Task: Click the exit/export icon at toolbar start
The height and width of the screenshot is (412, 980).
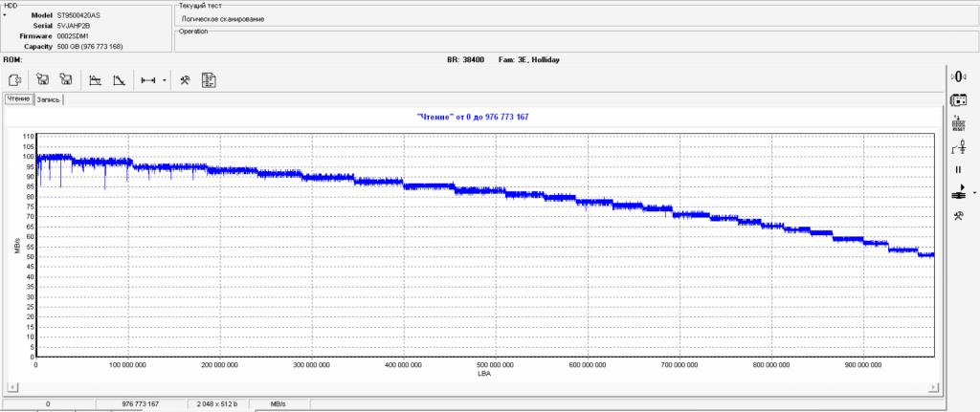Action: [13, 80]
